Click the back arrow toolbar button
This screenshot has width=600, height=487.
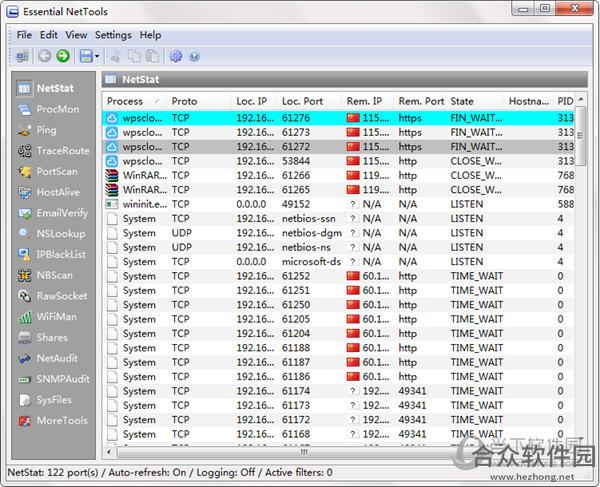[x=44, y=56]
